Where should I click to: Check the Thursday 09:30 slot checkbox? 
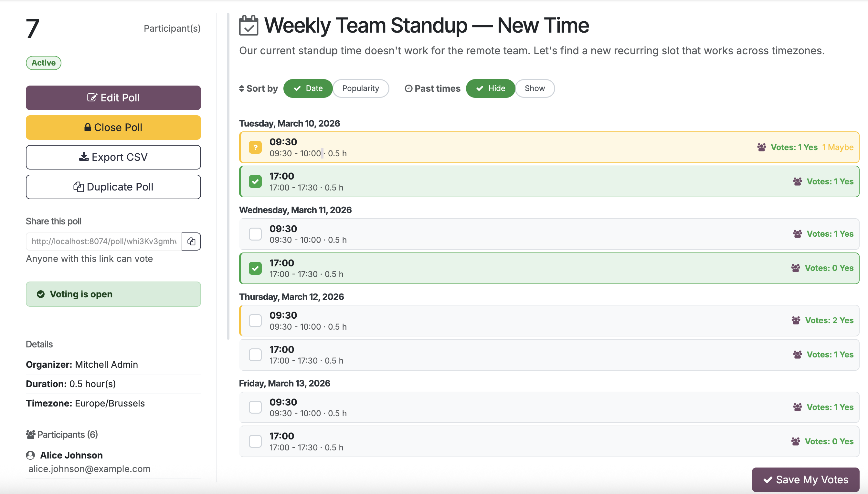coord(255,320)
